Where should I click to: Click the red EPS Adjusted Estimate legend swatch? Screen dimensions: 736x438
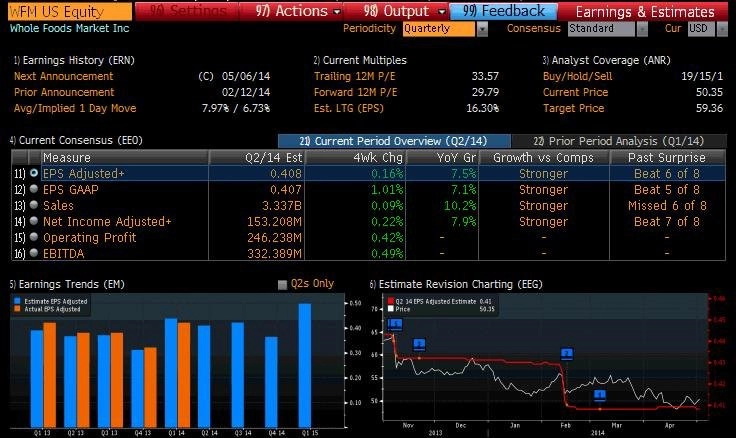pyautogui.click(x=391, y=301)
